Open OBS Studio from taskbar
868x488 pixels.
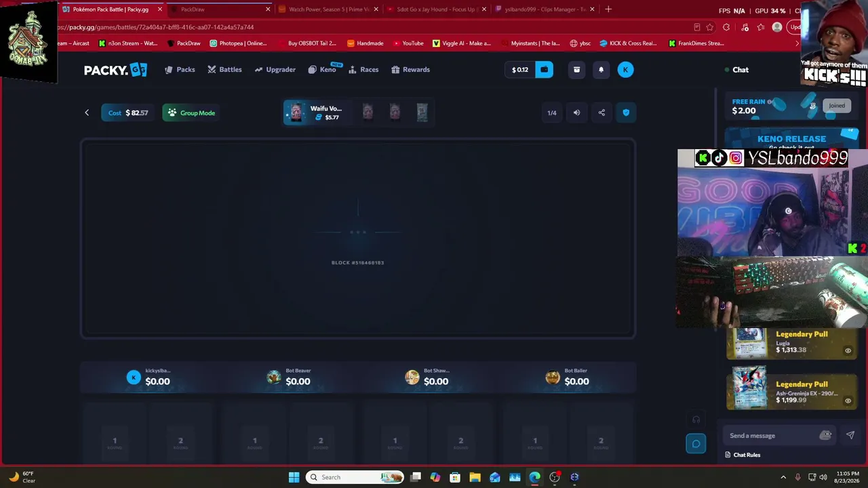(555, 477)
